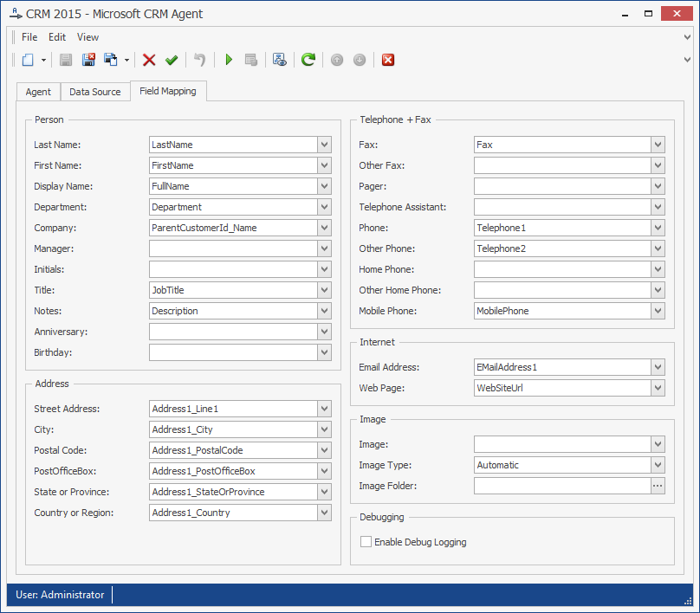This screenshot has width=700, height=613.
Task: Click the green Refresh icon
Action: [308, 60]
